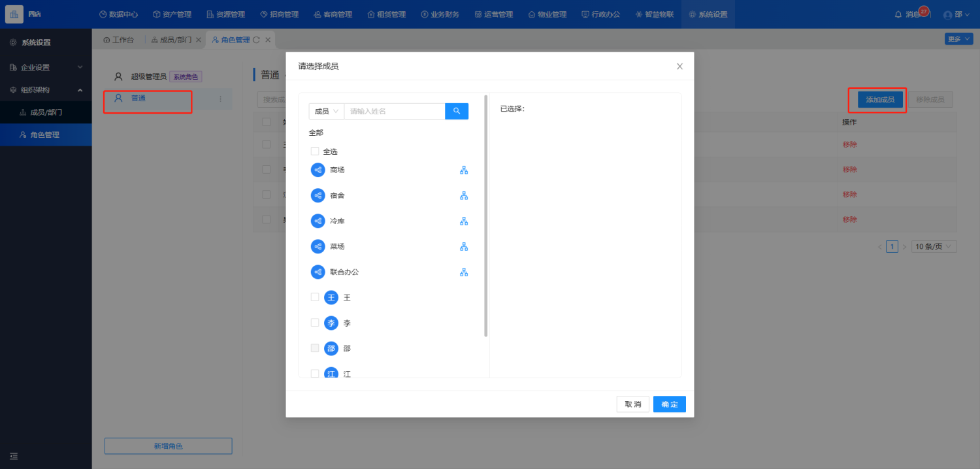980x469 pixels.
Task: Open 数据中心 in top navigation
Action: [118, 14]
